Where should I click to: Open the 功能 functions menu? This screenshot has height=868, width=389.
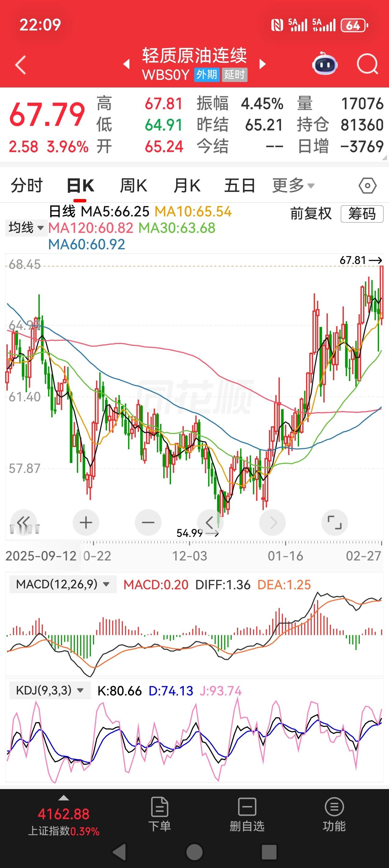pyautogui.click(x=334, y=814)
